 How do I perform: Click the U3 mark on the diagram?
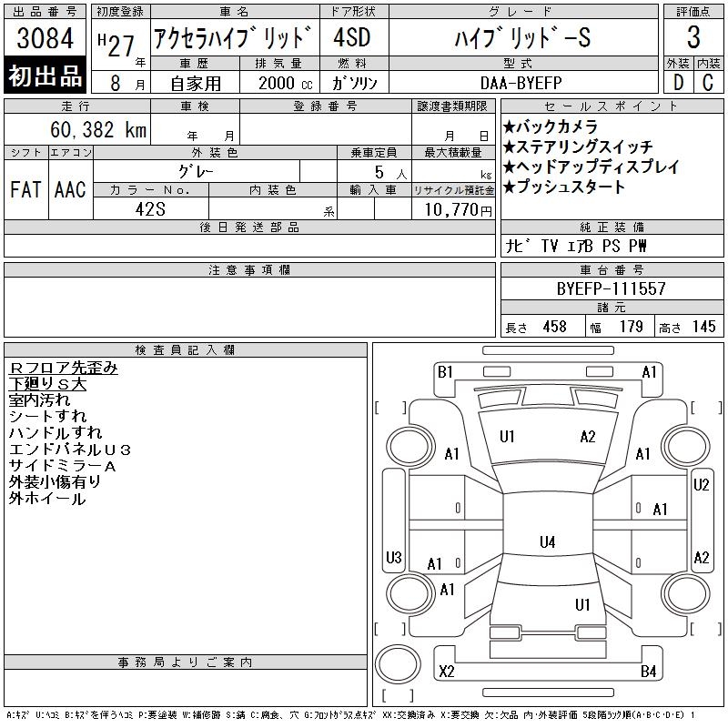[393, 557]
